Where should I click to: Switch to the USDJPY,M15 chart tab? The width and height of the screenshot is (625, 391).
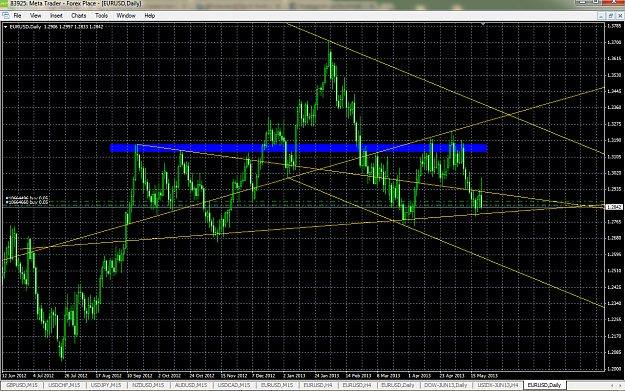(x=106, y=385)
